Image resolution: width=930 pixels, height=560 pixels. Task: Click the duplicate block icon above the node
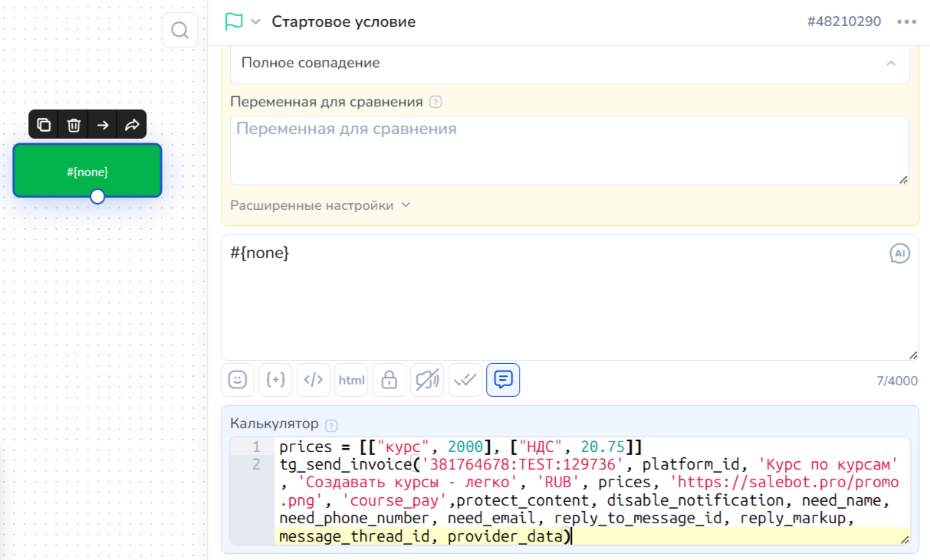(x=44, y=125)
